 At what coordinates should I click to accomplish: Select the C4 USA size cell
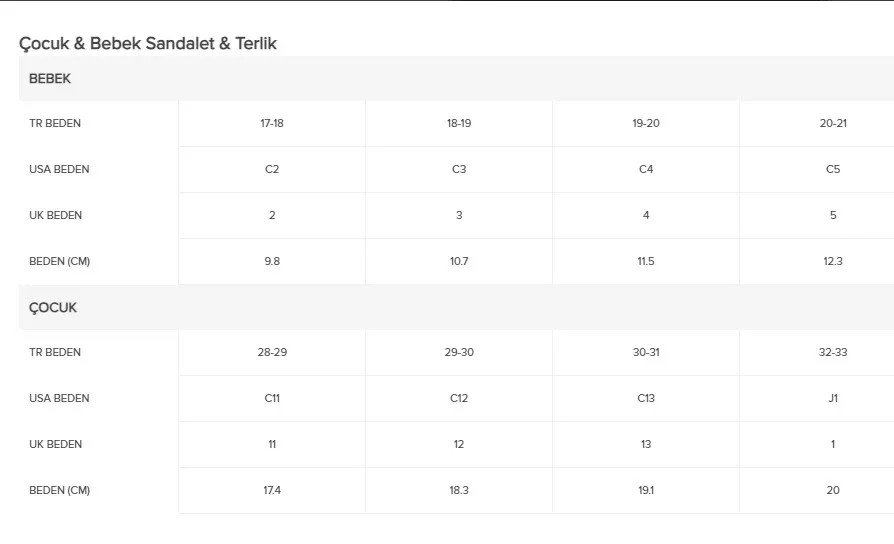[646, 170]
